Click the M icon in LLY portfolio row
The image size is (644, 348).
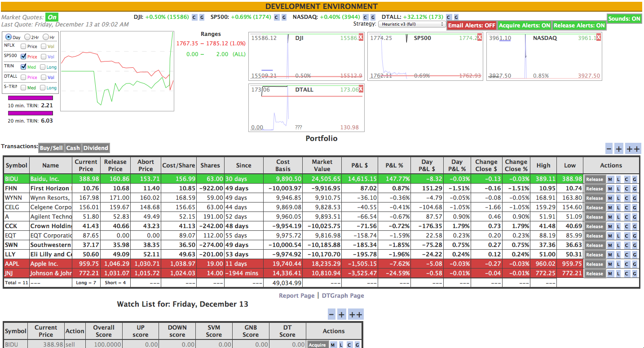point(610,255)
